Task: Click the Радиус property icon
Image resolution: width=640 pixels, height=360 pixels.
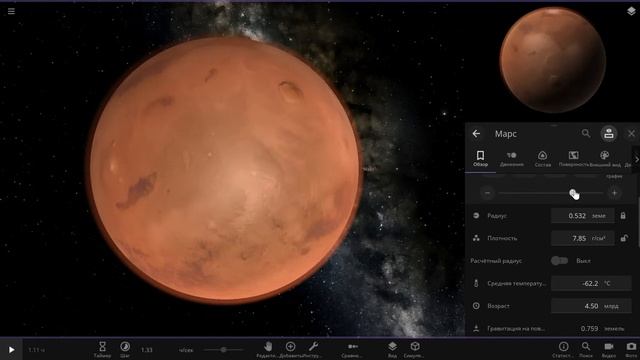Action: point(476,216)
